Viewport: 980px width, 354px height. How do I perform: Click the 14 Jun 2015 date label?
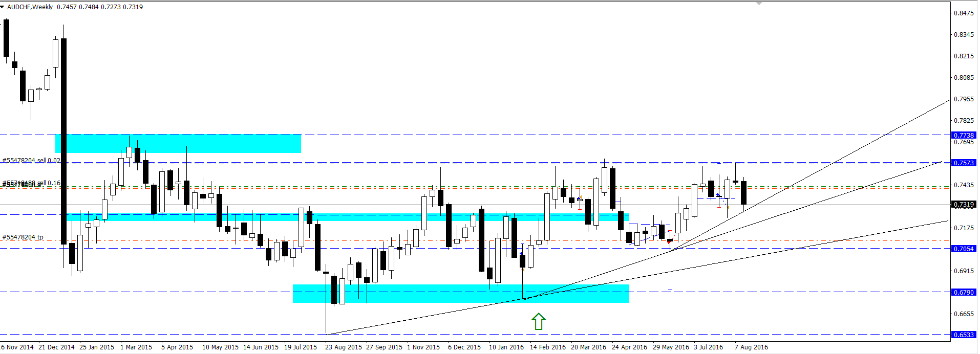(x=261, y=347)
